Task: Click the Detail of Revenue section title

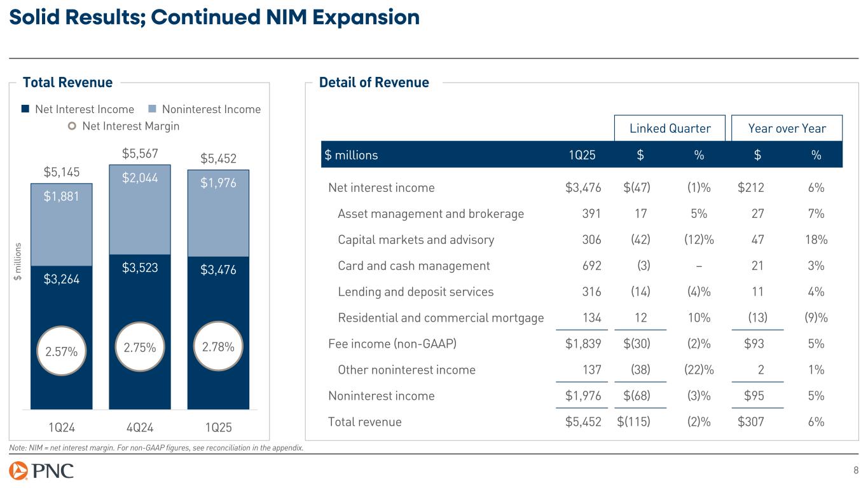Action: [x=374, y=83]
